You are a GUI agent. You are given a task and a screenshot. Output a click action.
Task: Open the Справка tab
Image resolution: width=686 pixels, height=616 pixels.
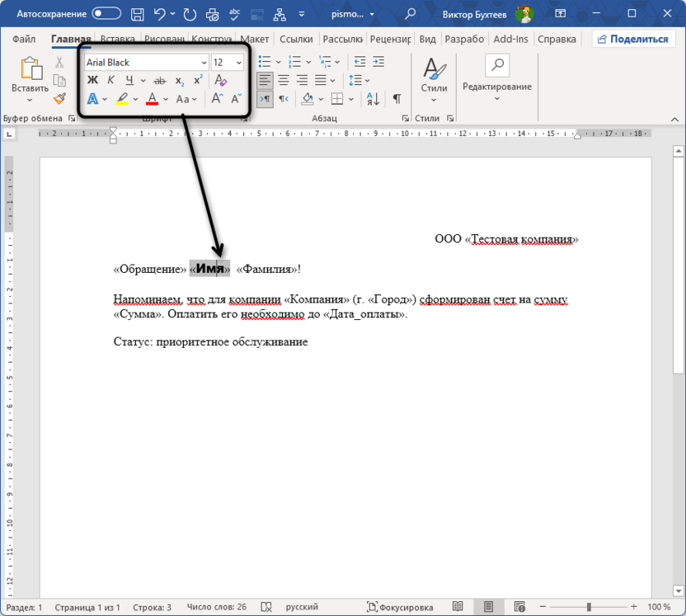(x=557, y=39)
